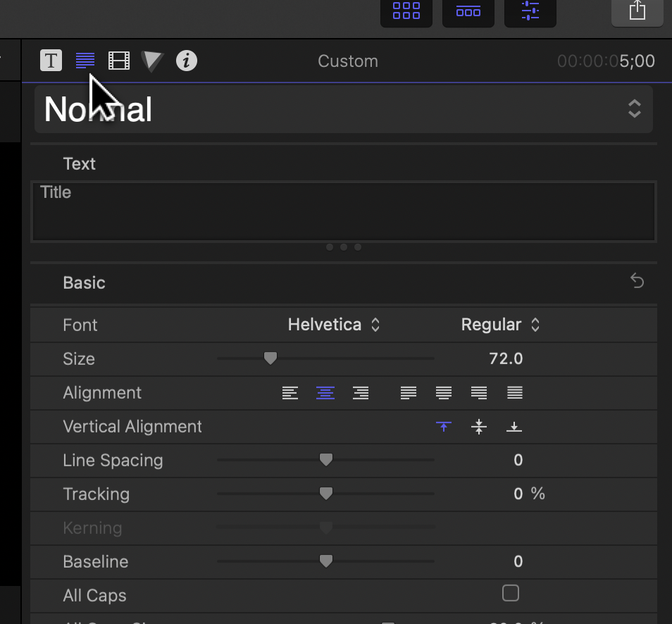672x624 pixels.
Task: Open the Info inspector
Action: click(186, 61)
